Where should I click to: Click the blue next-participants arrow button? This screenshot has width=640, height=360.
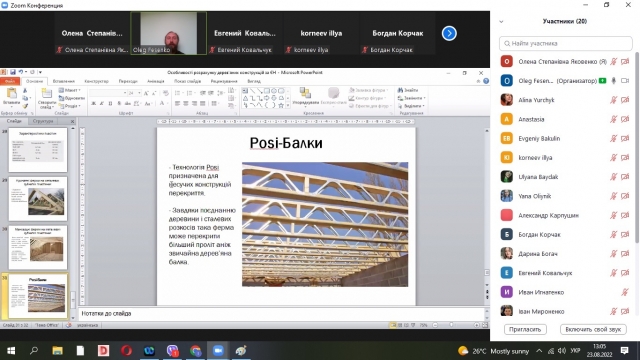pyautogui.click(x=449, y=33)
